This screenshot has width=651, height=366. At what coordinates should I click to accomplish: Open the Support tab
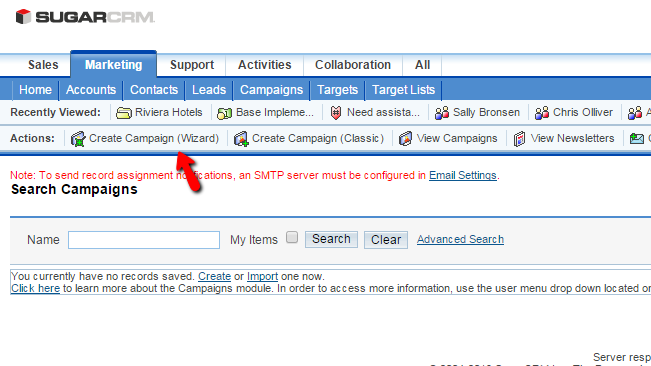[192, 65]
